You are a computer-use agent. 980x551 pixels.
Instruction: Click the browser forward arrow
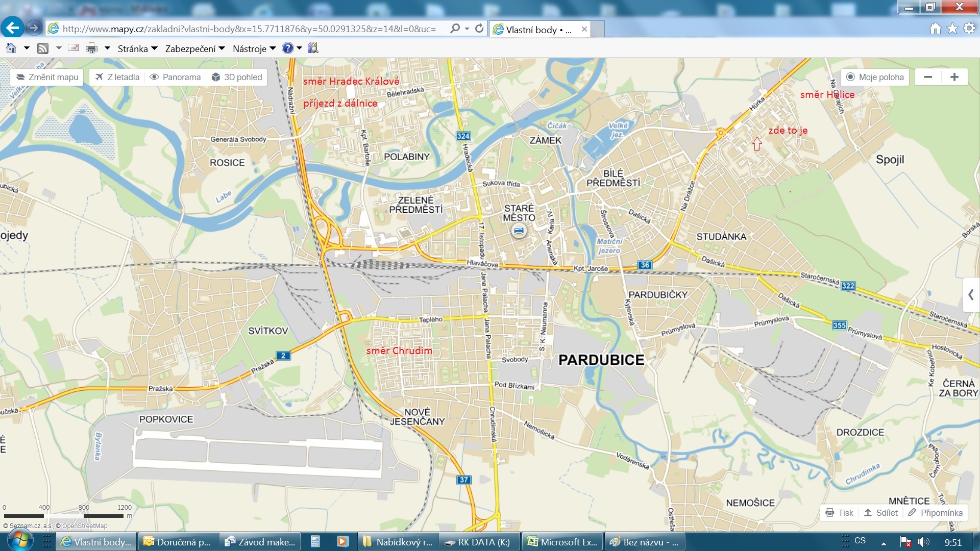coord(34,28)
